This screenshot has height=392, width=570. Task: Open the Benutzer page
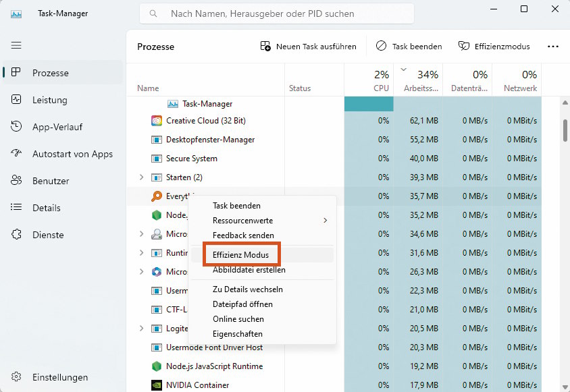[63, 181]
